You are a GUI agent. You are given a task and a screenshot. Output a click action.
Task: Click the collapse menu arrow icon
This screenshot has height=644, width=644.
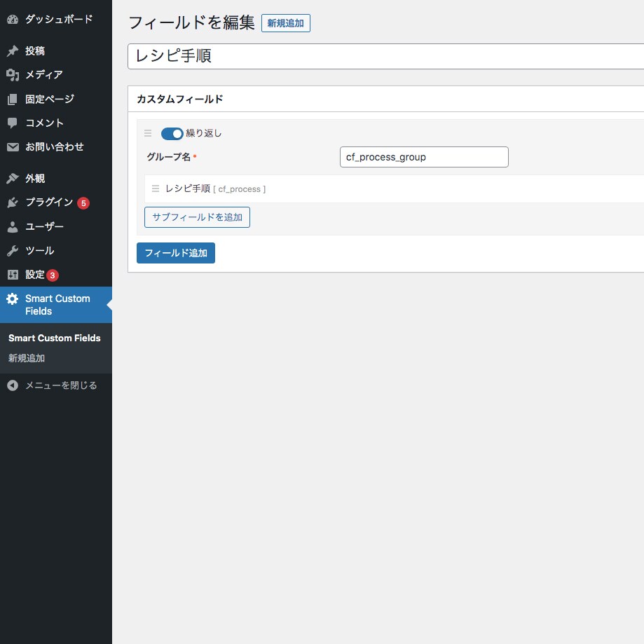click(13, 385)
